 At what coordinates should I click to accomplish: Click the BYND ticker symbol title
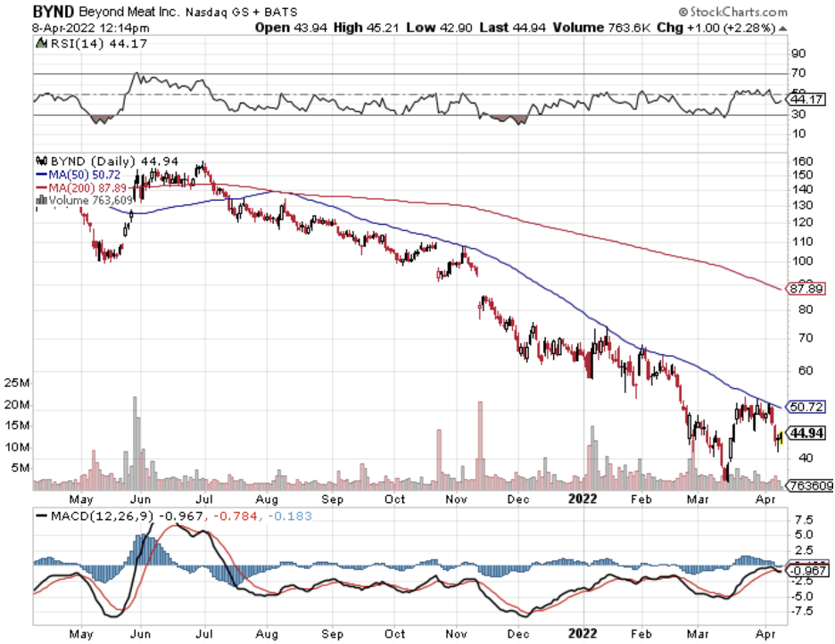pos(54,12)
